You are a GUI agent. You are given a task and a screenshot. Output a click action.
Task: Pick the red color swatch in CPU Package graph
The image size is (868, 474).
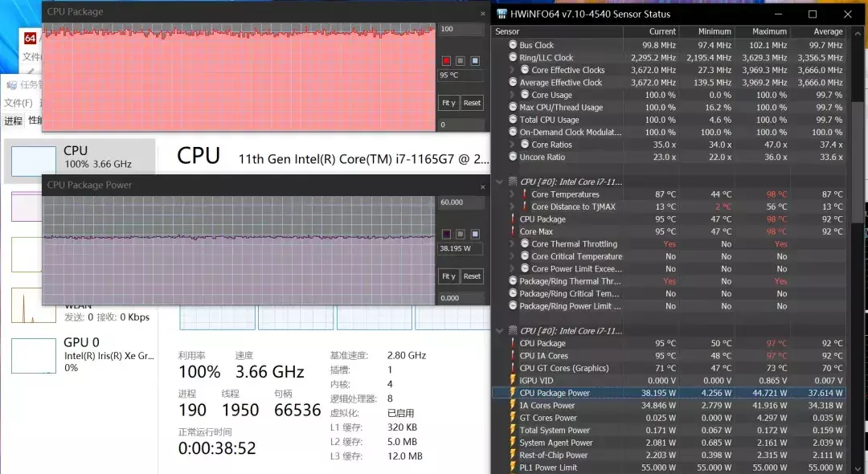tap(446, 61)
